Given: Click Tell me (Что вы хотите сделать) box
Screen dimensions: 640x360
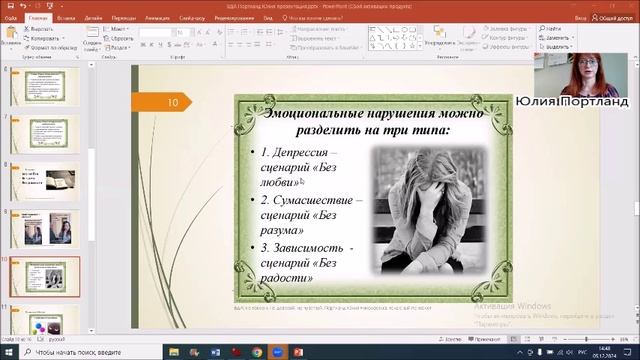Looking at the screenshot, I should coord(313,18).
